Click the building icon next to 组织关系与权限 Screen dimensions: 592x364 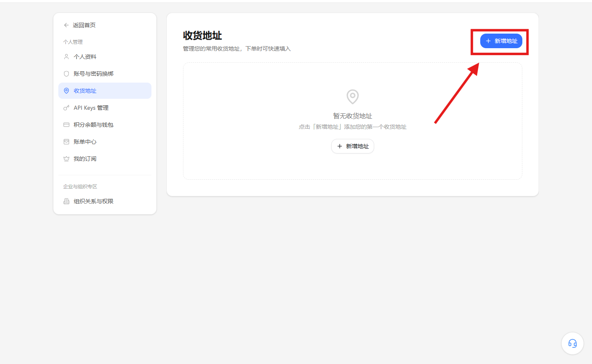pos(66,201)
